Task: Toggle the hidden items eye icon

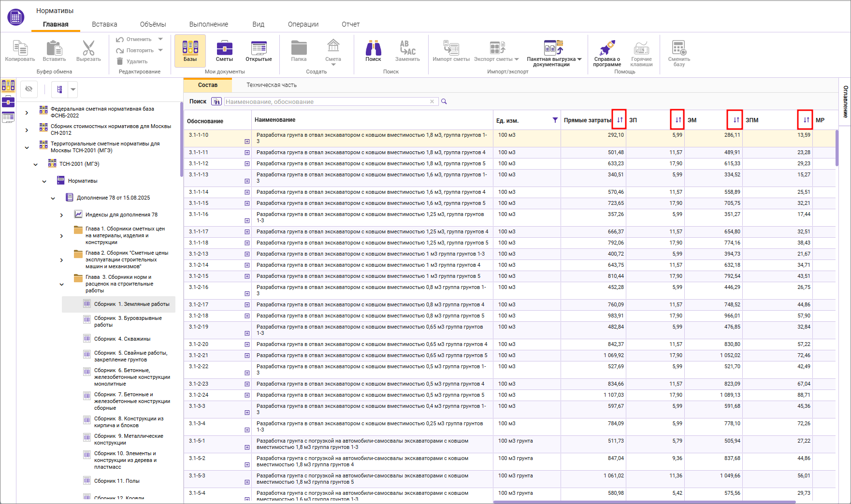Action: pos(29,89)
